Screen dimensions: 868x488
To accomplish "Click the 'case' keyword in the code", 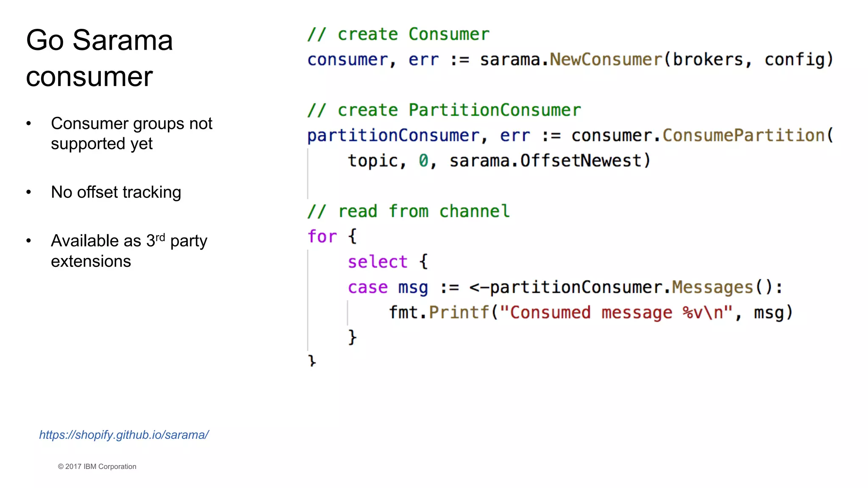I will click(x=367, y=287).
